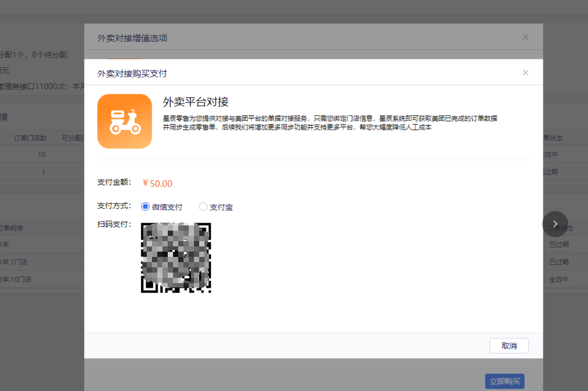This screenshot has height=391, width=588.
Task: Click the 外卖对接购买支付 dialog title
Action: (132, 73)
